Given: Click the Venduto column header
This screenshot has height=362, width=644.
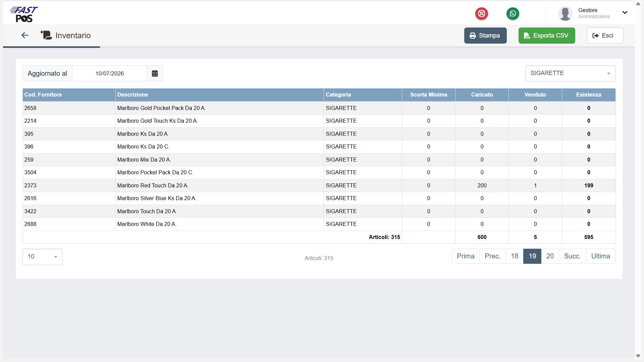Looking at the screenshot, I should click(x=535, y=95).
